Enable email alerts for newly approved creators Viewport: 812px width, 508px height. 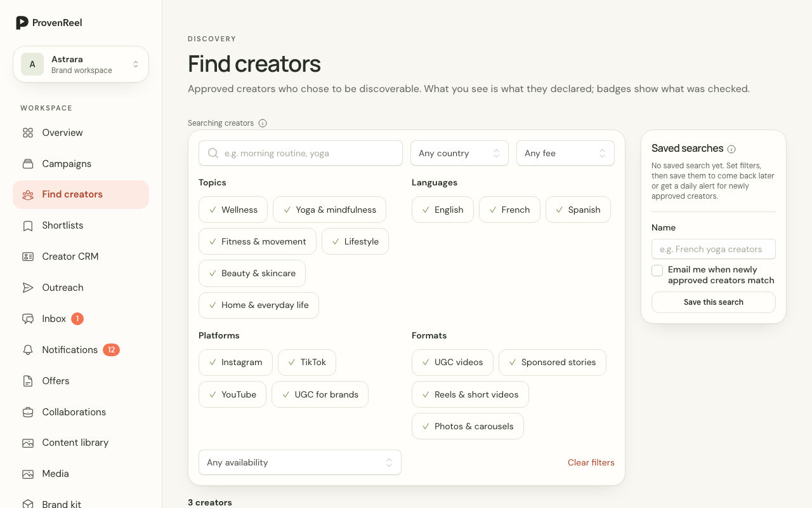pos(657,271)
